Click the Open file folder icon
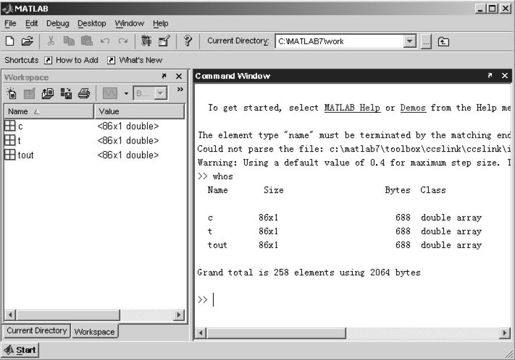 tap(27, 41)
